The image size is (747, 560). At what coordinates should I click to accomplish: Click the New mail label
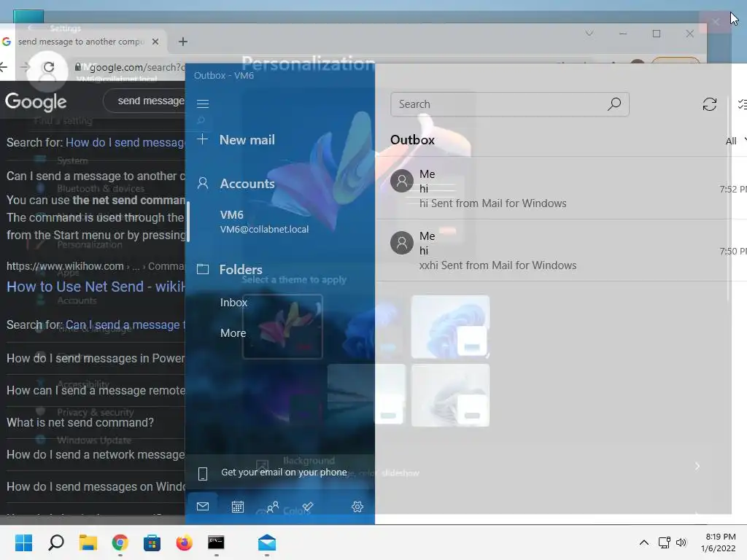coord(247,140)
